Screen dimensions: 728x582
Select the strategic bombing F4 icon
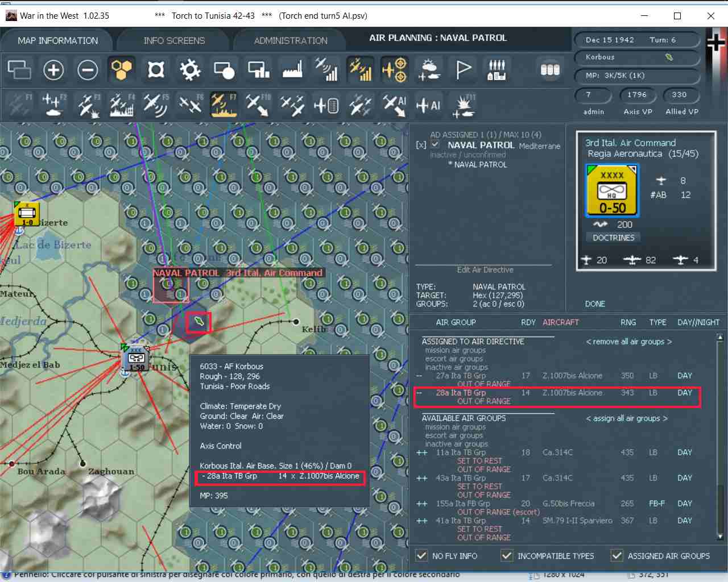(121, 105)
